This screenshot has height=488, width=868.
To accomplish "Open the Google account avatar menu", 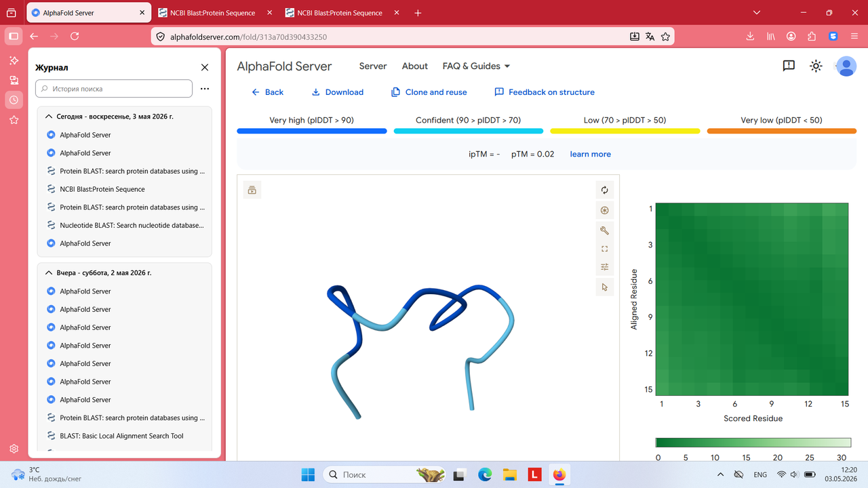I will click(x=846, y=66).
